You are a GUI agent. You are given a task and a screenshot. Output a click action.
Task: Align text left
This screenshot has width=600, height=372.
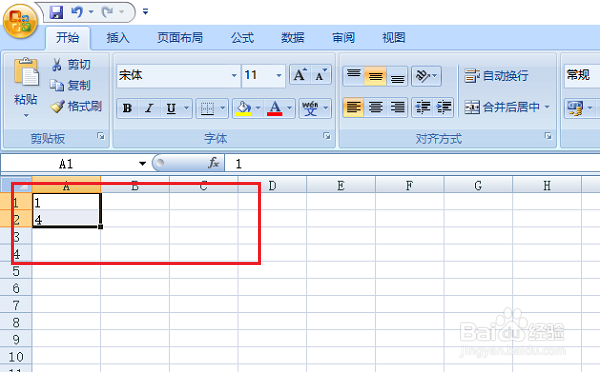tap(354, 107)
